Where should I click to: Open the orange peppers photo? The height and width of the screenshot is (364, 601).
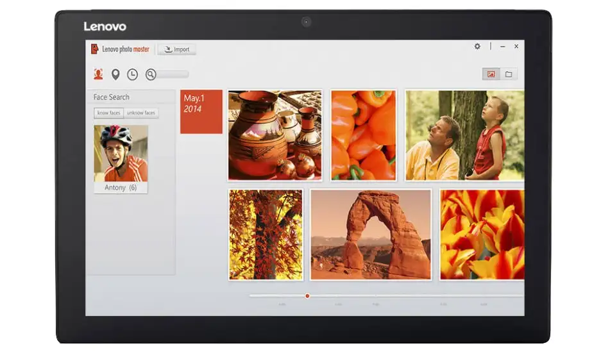(x=364, y=135)
